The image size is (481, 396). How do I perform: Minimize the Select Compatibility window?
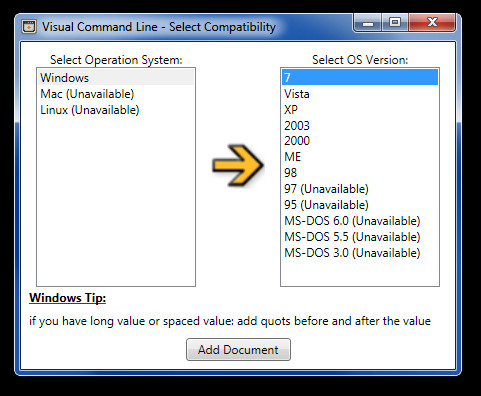point(368,23)
